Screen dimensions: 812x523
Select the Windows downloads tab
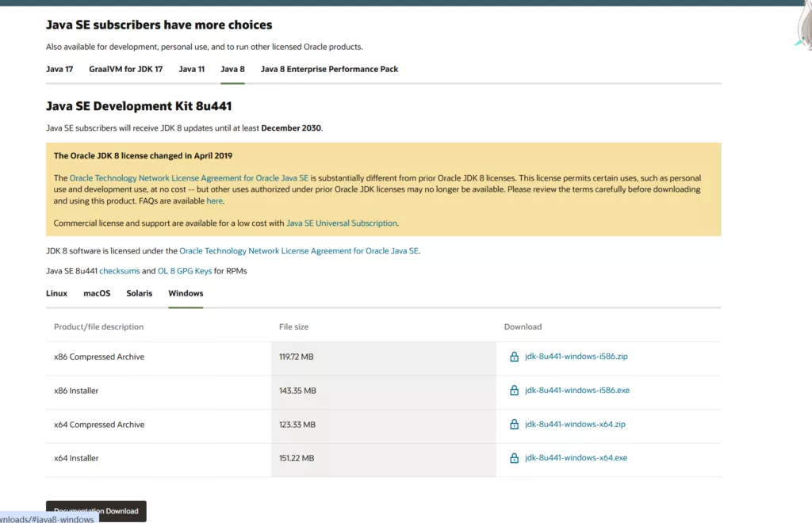pos(186,293)
